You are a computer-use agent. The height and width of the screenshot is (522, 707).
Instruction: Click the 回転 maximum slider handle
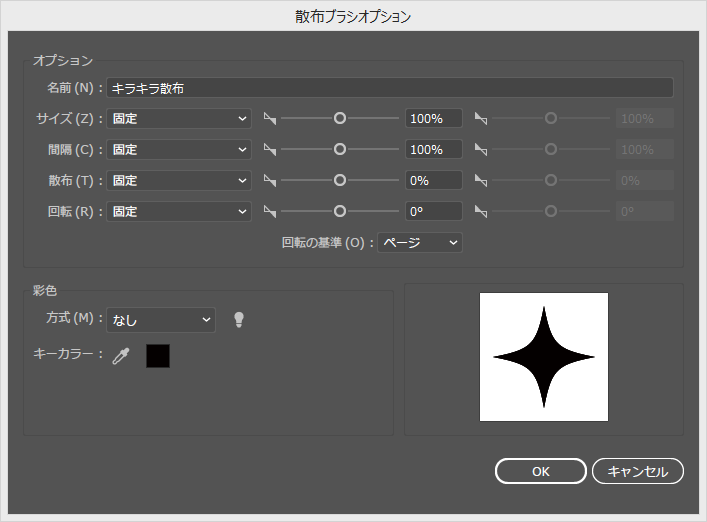point(551,211)
